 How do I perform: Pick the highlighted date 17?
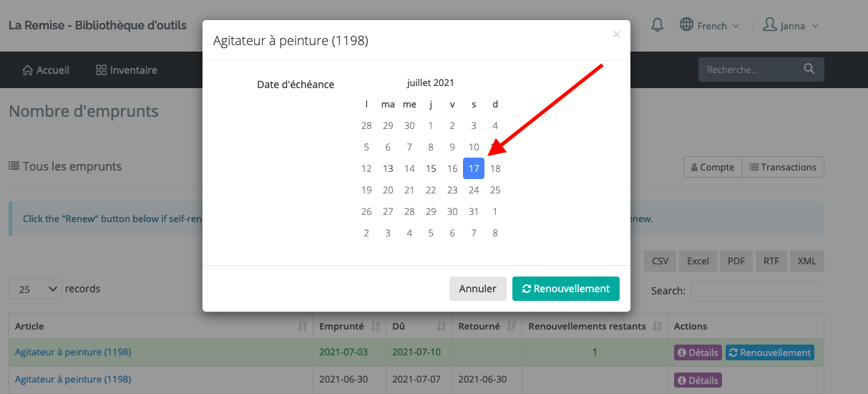pos(474,168)
